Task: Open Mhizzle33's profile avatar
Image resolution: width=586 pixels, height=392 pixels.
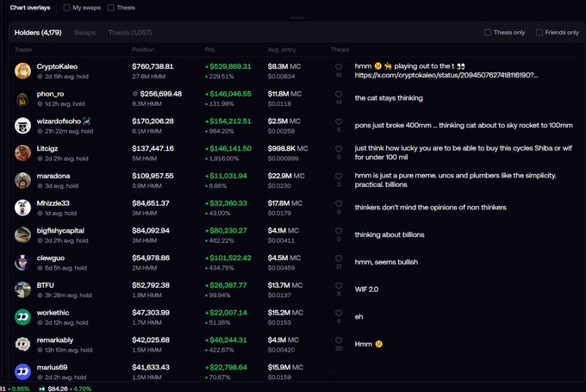Action: 22,208
